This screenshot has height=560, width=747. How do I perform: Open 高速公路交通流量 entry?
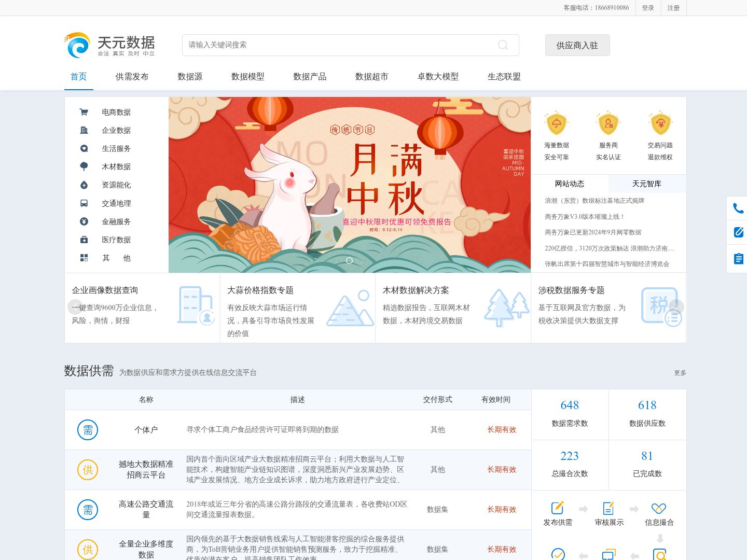click(x=298, y=510)
